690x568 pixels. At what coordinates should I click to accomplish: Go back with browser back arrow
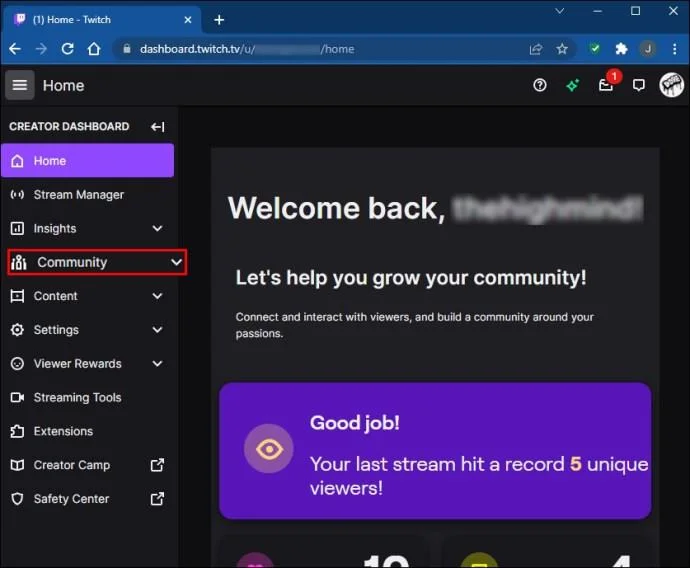click(15, 49)
